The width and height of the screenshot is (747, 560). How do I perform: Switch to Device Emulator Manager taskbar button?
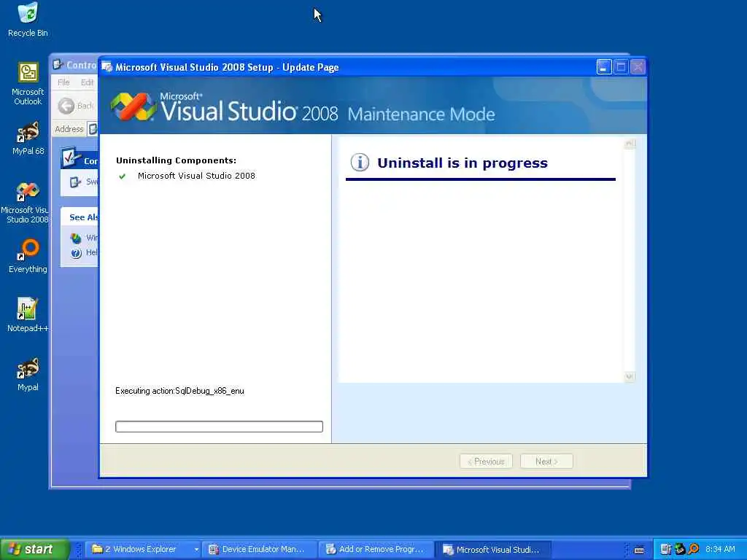[x=259, y=550]
